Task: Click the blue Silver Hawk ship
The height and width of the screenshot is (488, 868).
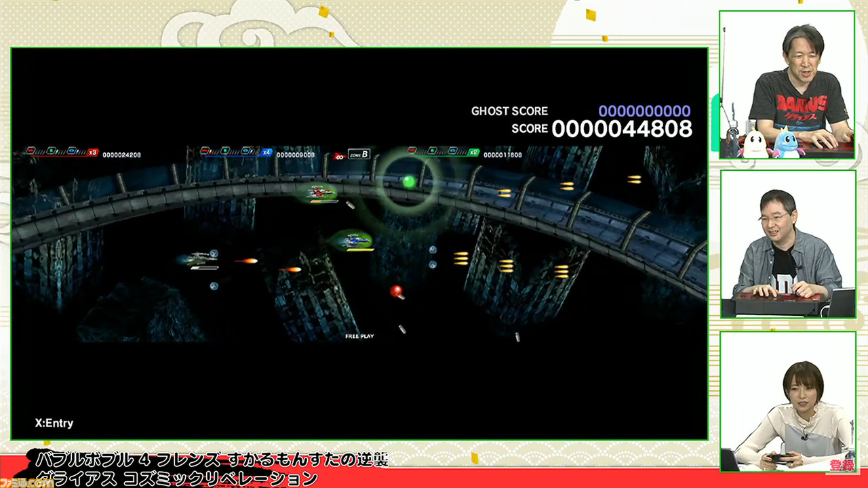Action: coord(356,240)
